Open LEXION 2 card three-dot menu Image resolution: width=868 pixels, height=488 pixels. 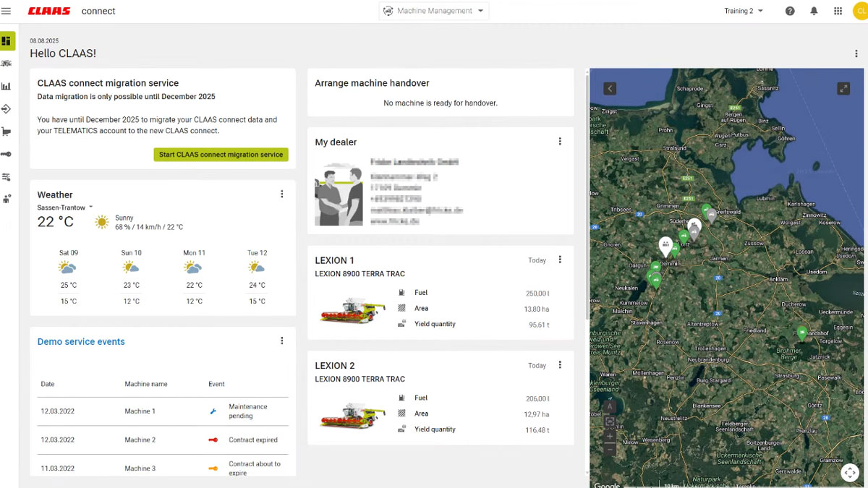(560, 365)
